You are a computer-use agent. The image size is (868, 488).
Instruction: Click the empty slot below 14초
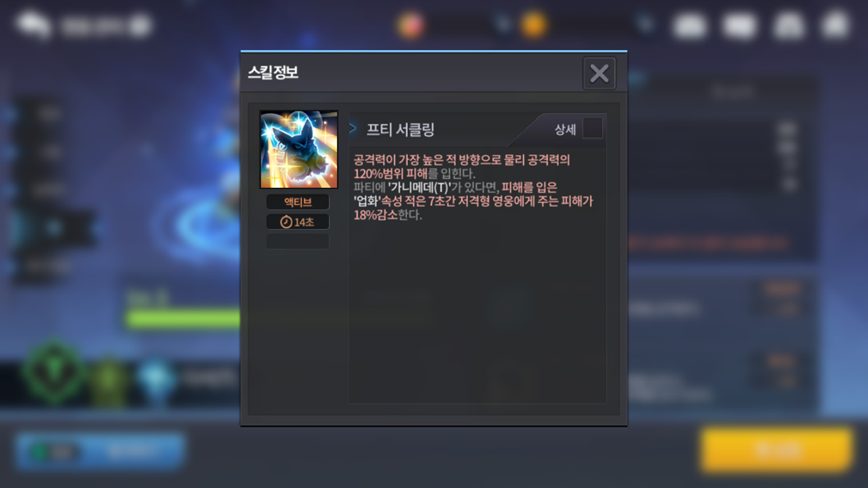298,241
